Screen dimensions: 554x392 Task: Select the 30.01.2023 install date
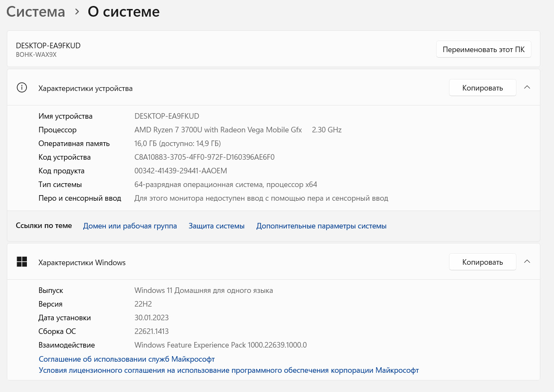[152, 318]
